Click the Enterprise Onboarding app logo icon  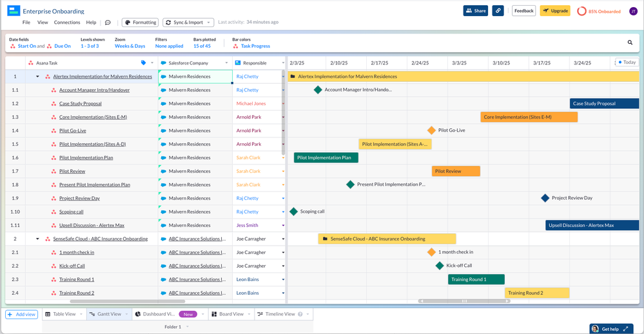point(14,11)
